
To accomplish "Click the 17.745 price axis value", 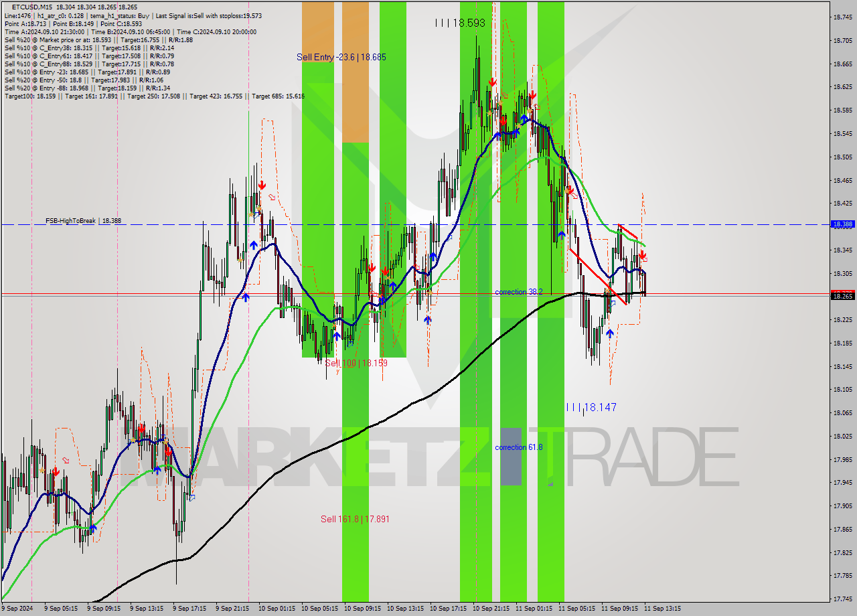I will click(842, 599).
